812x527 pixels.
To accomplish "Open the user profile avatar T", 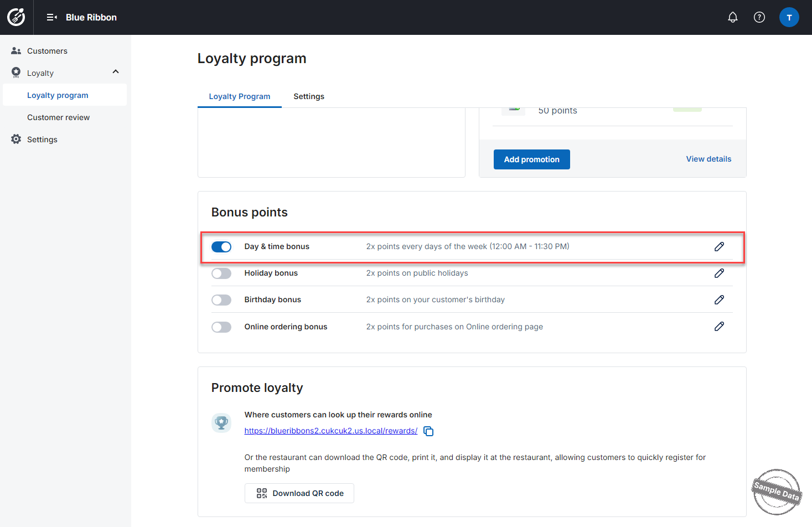I will 789,17.
